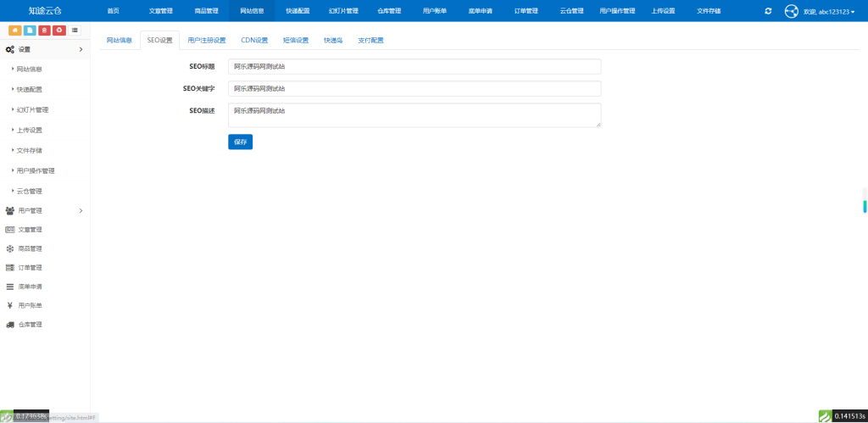Click the 知途云仓 logo link

(46, 11)
